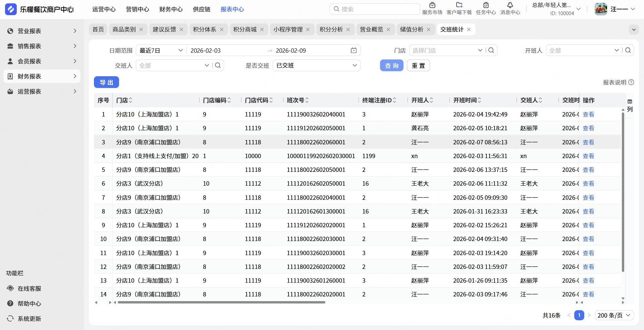Open the 消息中心 notification bell
The image size is (644, 330).
click(x=510, y=5)
